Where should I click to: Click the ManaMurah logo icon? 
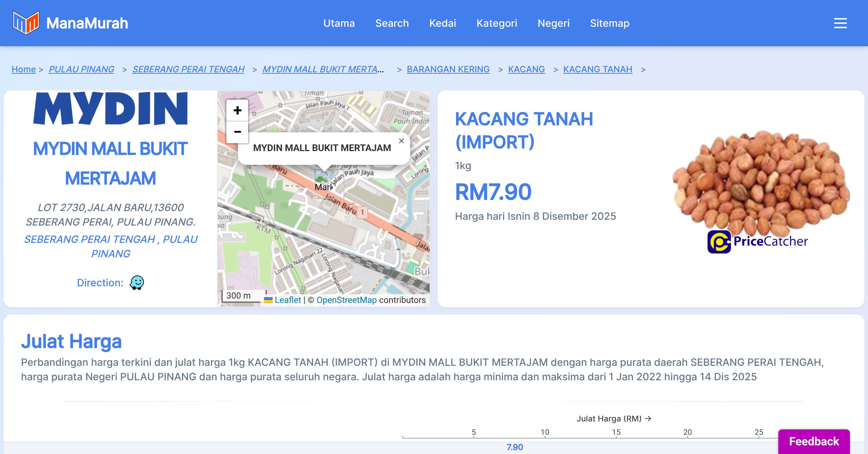coord(26,23)
